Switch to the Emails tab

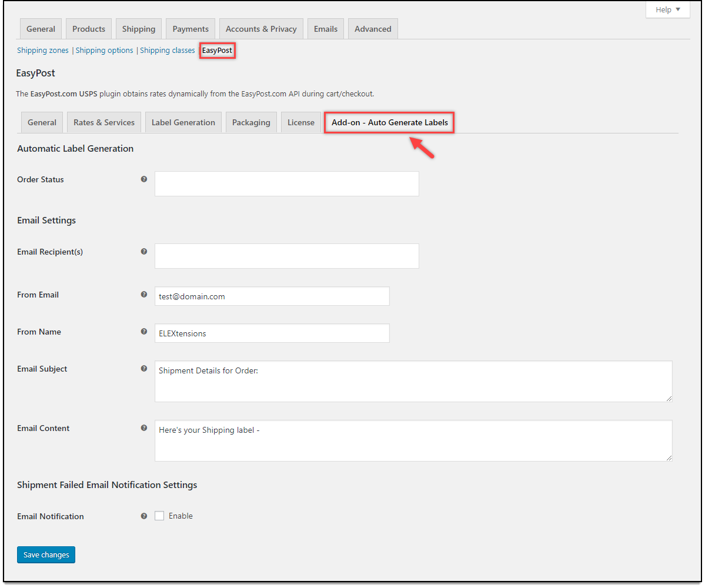pos(326,29)
